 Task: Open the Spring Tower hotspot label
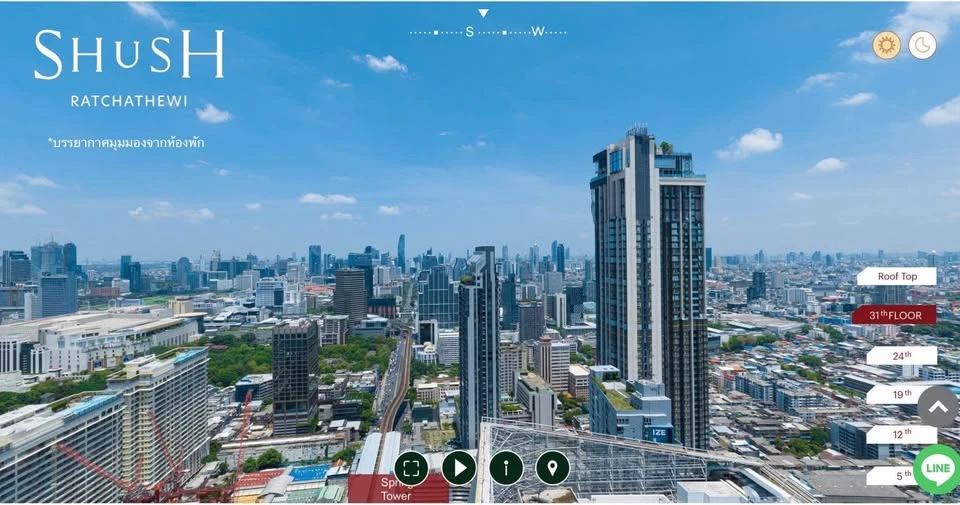[x=398, y=488]
